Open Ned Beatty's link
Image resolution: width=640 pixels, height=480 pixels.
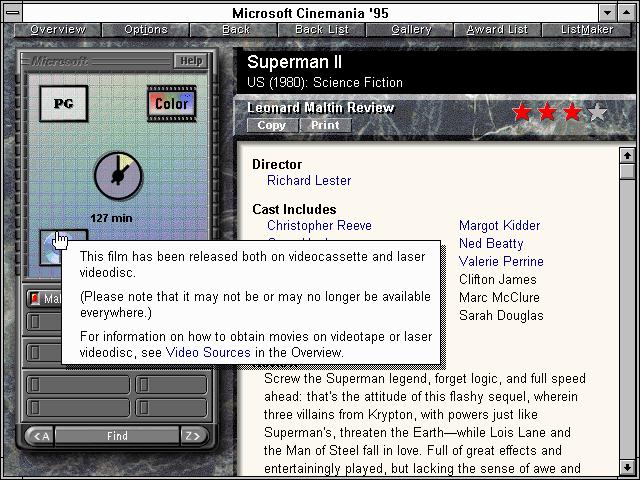tap(491, 244)
